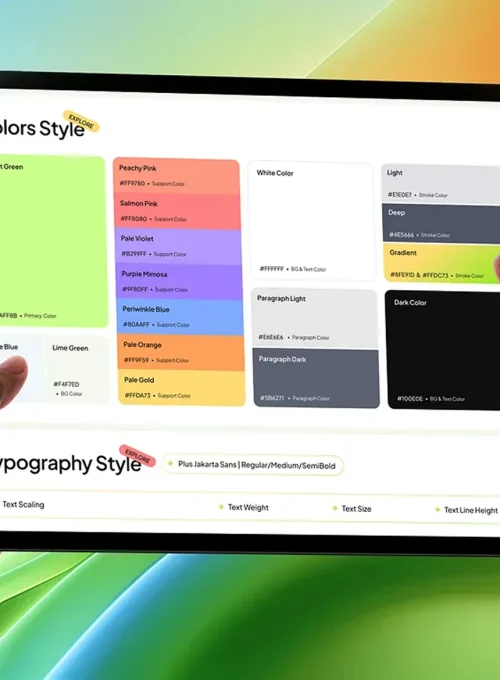Click the Text Scaling column header

23,504
